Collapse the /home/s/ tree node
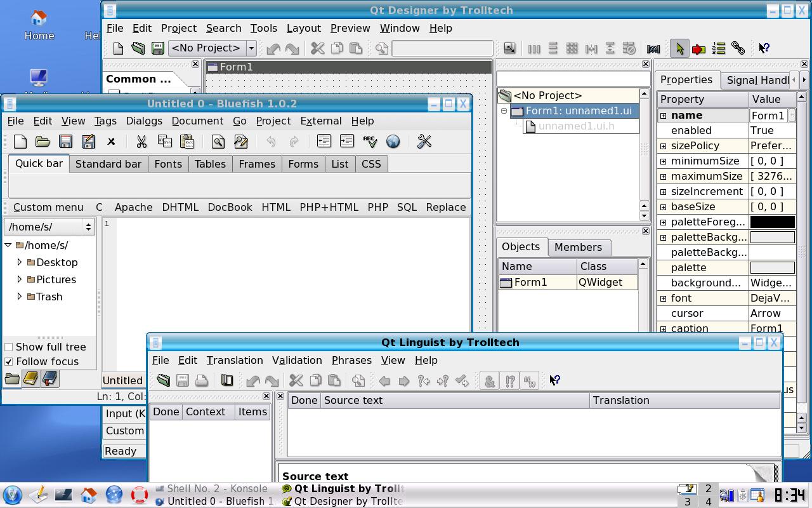The height and width of the screenshot is (508, 812). click(x=8, y=245)
